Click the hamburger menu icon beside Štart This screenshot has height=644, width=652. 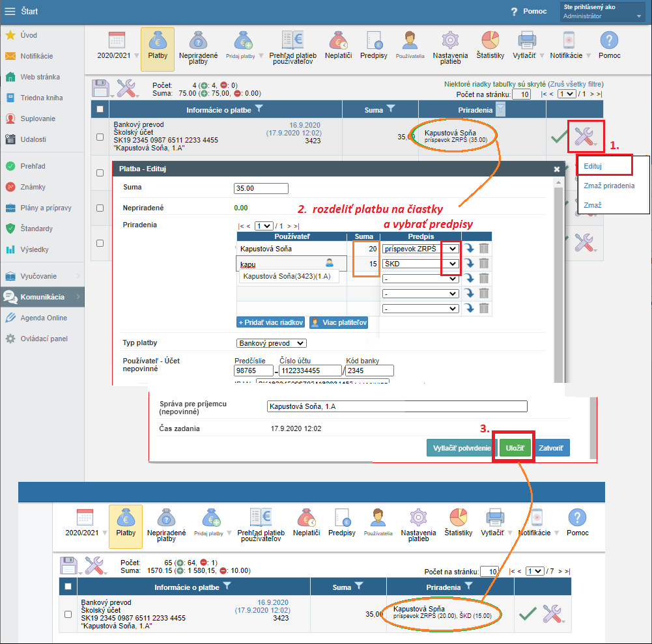(10, 11)
